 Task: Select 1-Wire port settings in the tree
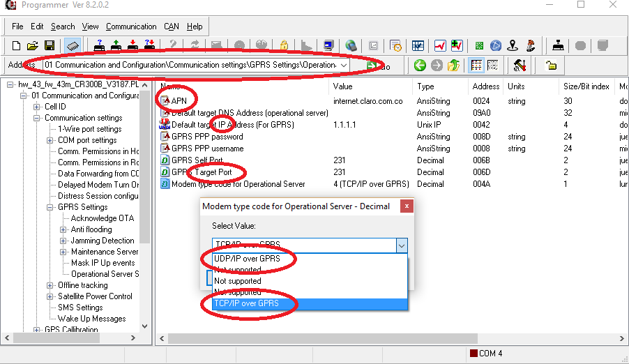pos(89,129)
